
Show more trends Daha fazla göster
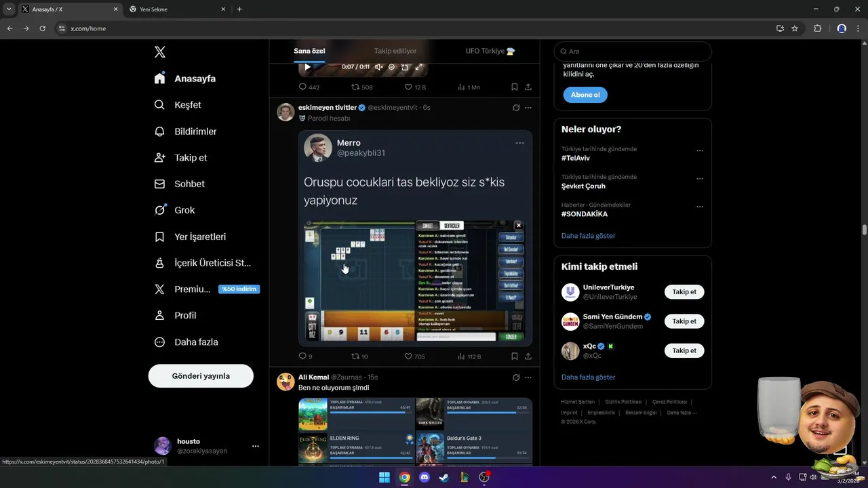coord(589,236)
